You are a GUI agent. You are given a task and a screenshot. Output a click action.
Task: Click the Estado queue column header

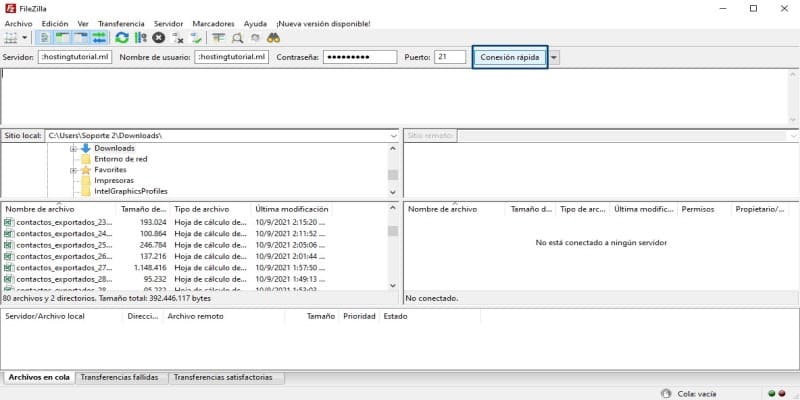(430, 316)
